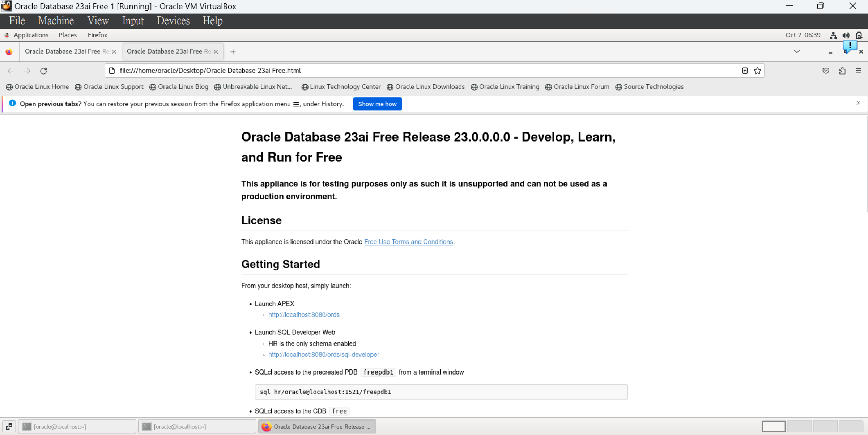Screen dimensions: 868x435
Task: Open the Extensions puzzle icon
Action: (842, 71)
